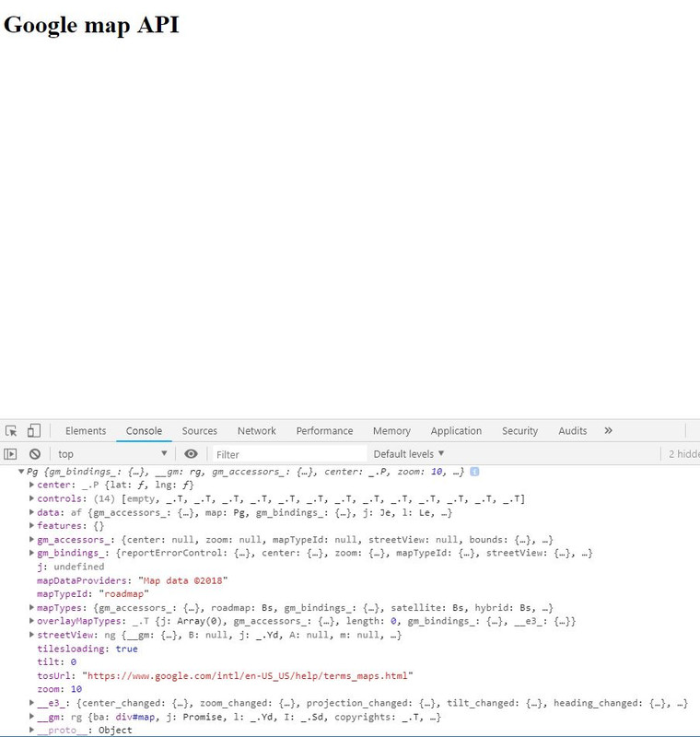Open the Network tab
Image resolution: width=700 pixels, height=737 pixels.
[x=256, y=430]
